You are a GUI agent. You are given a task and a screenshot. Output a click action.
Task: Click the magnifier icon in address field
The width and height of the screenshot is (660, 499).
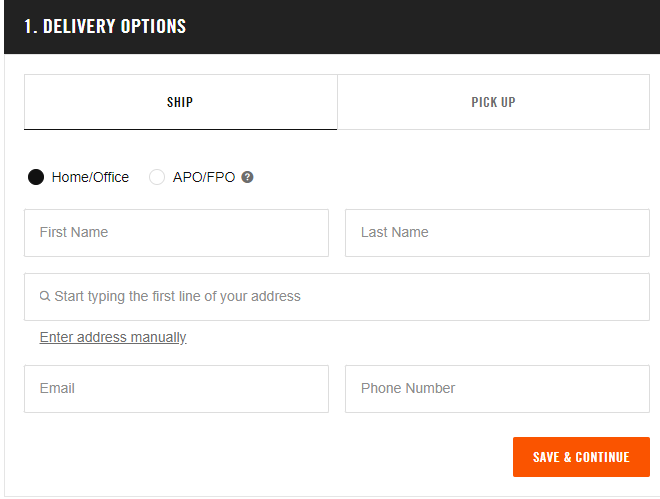click(45, 297)
